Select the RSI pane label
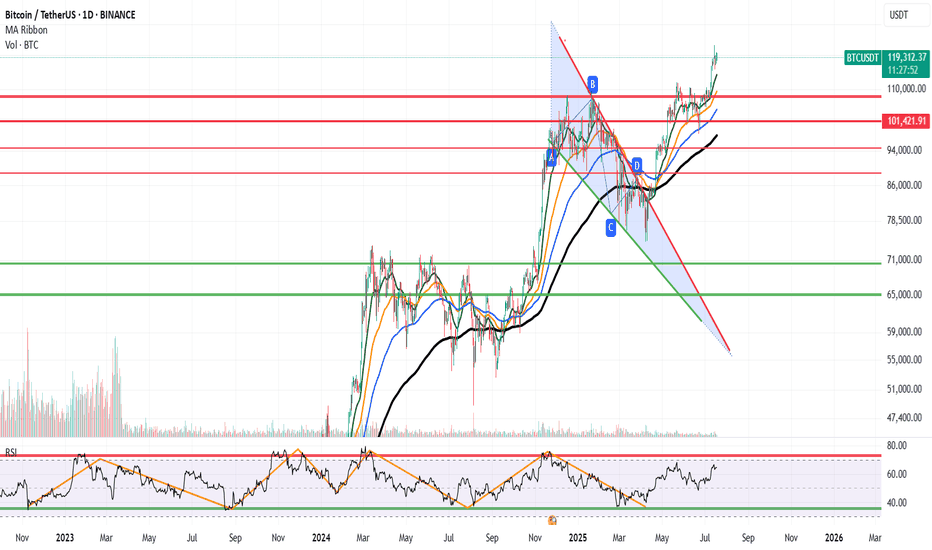Image resolution: width=932 pixels, height=550 pixels. pyautogui.click(x=11, y=452)
